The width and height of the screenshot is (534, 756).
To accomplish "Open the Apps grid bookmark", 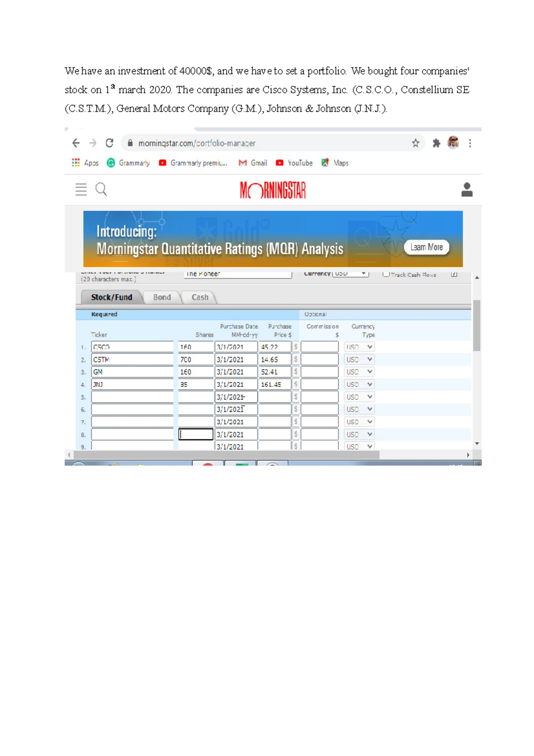I will (x=85, y=163).
